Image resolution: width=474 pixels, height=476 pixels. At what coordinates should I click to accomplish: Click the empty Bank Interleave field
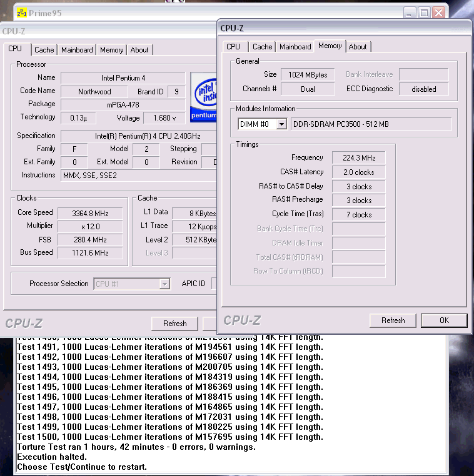coord(423,75)
